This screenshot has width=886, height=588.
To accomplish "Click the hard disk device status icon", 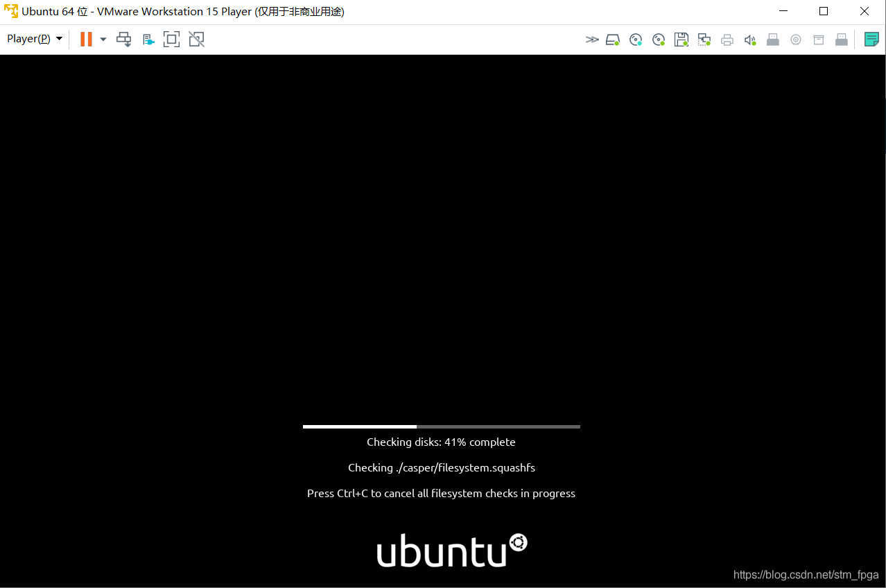I will tap(613, 39).
